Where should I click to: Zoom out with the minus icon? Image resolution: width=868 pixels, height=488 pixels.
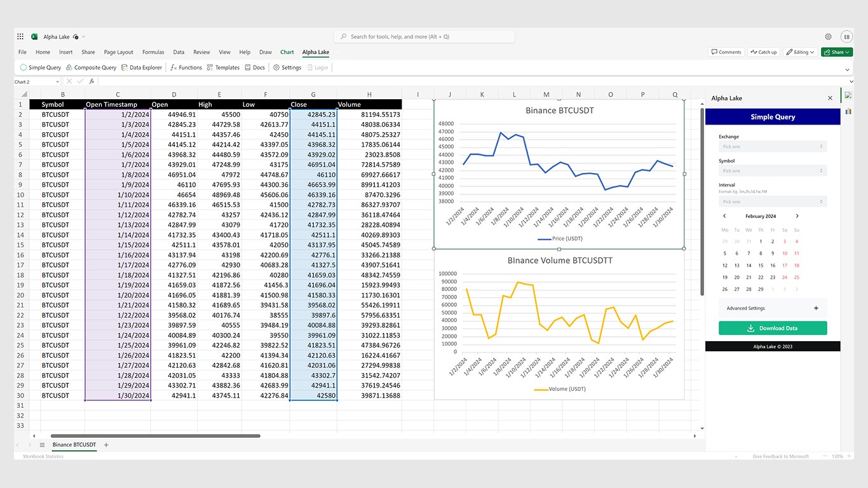[x=825, y=456]
